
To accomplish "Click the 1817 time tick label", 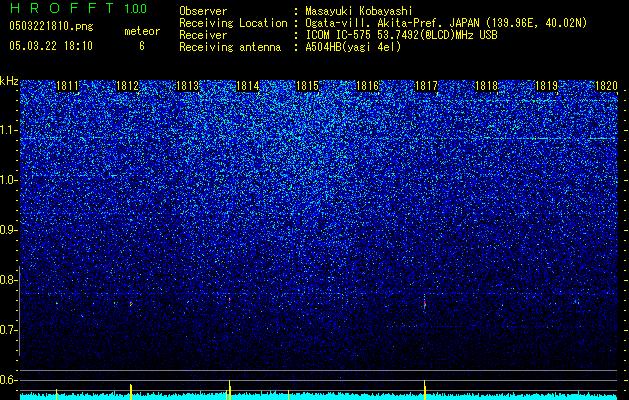I will tap(426, 86).
